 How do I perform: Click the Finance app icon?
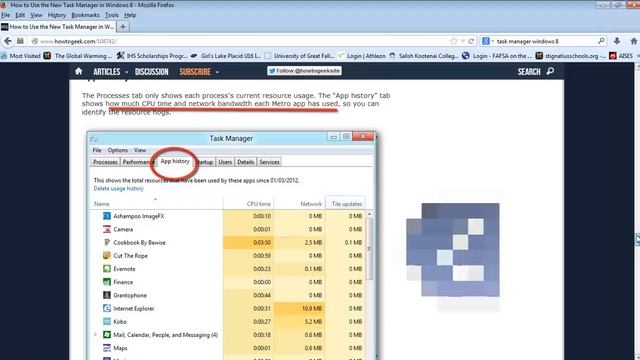tap(107, 282)
